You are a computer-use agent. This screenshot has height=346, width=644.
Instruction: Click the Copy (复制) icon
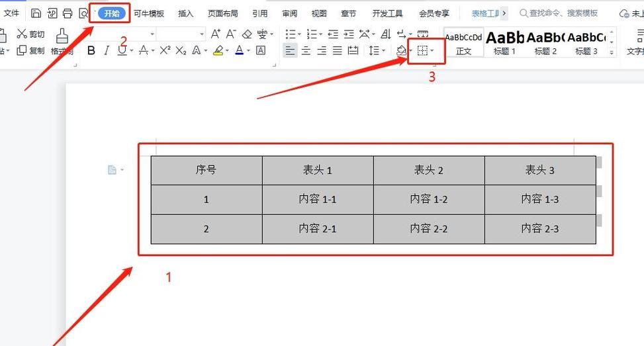[22, 50]
